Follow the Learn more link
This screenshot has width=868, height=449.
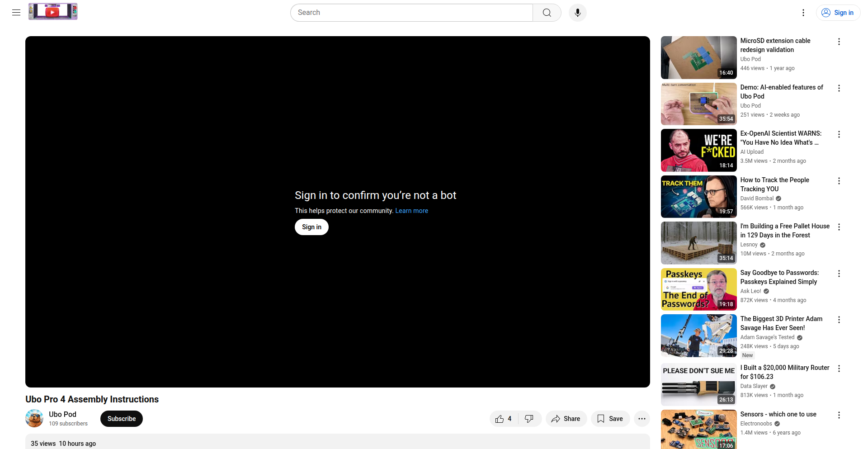tap(411, 211)
